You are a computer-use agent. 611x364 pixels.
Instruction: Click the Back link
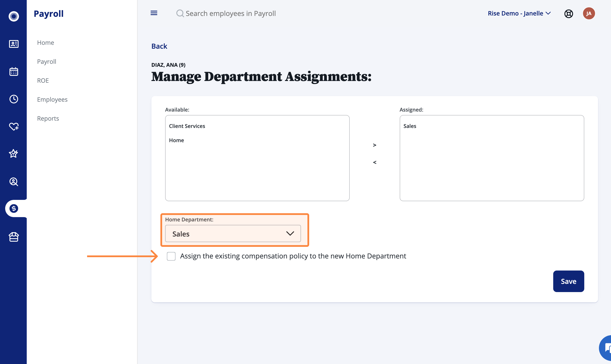point(159,46)
